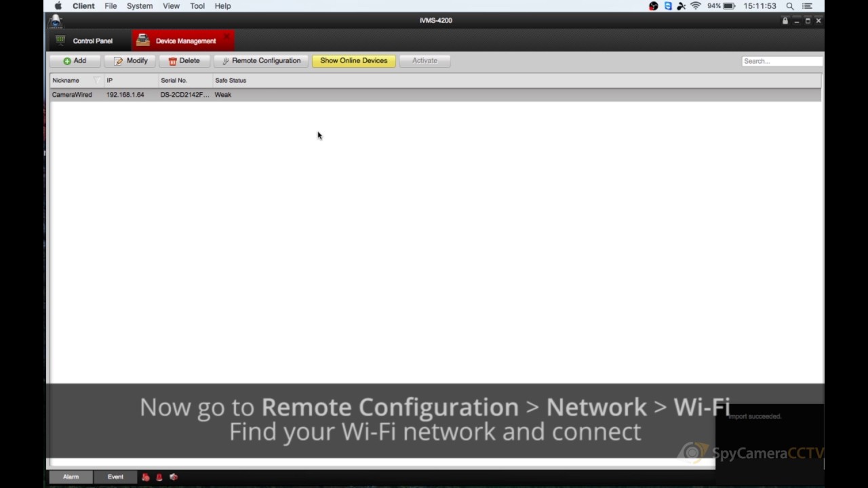Screen dimensions: 868x488
Task: Select the Device Management tab
Action: tap(182, 41)
